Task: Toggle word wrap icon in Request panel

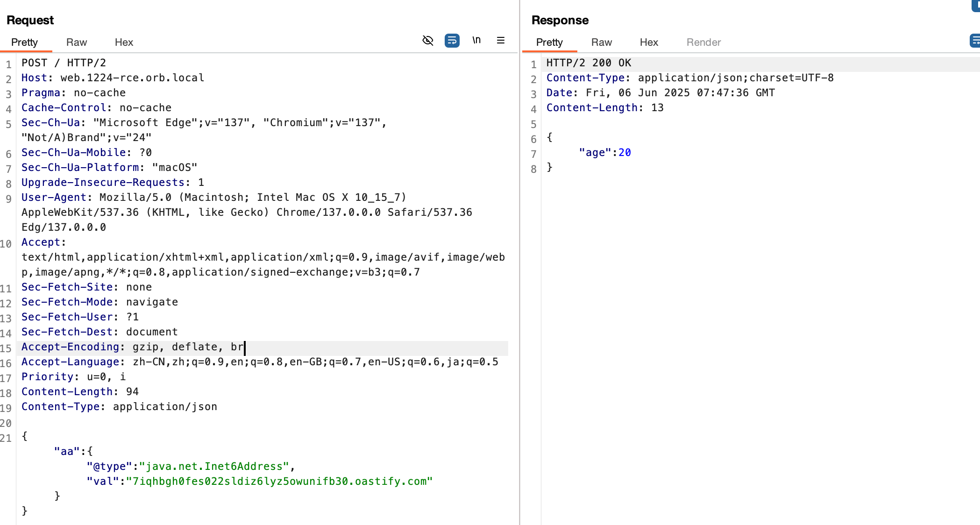Action: tap(452, 41)
